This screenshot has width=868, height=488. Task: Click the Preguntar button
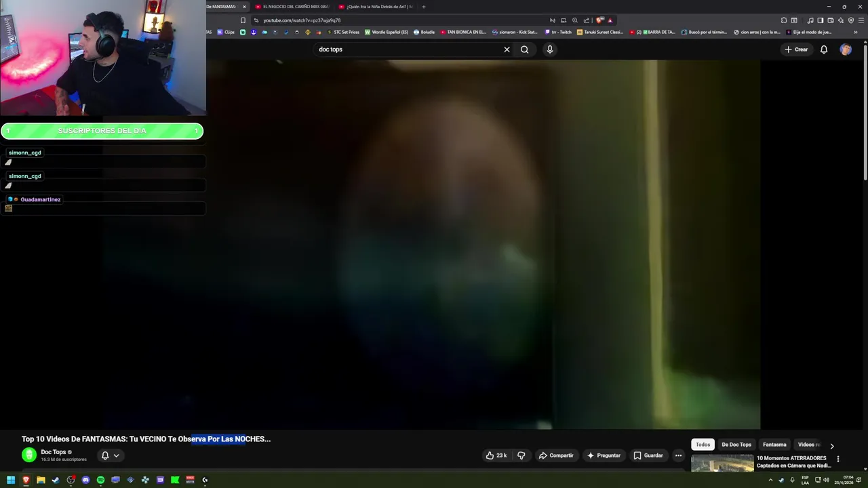604,455
